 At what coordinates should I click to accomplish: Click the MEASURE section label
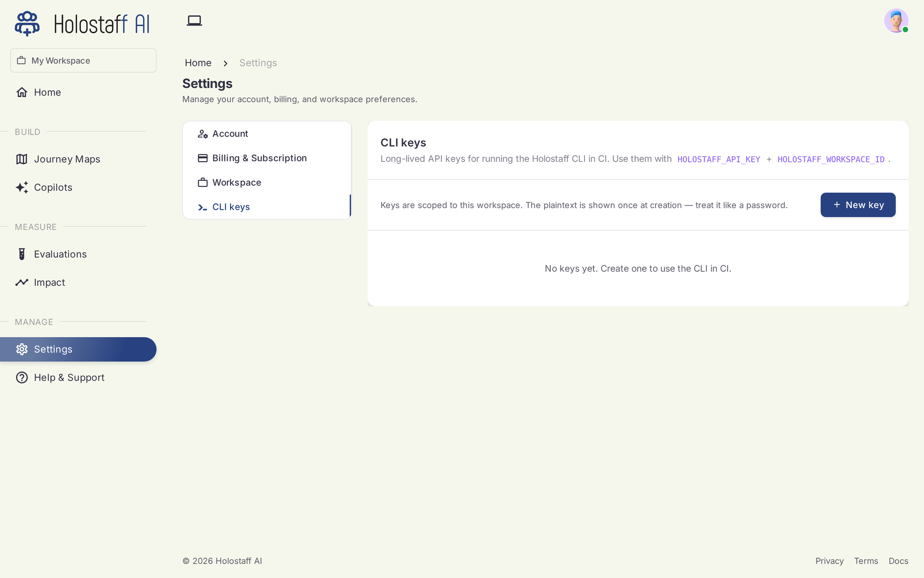click(36, 227)
